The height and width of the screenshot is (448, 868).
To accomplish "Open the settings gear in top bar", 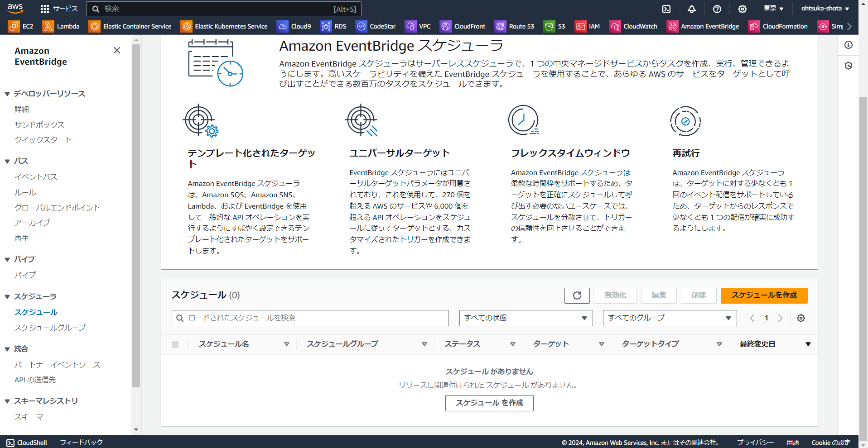I will pyautogui.click(x=743, y=9).
